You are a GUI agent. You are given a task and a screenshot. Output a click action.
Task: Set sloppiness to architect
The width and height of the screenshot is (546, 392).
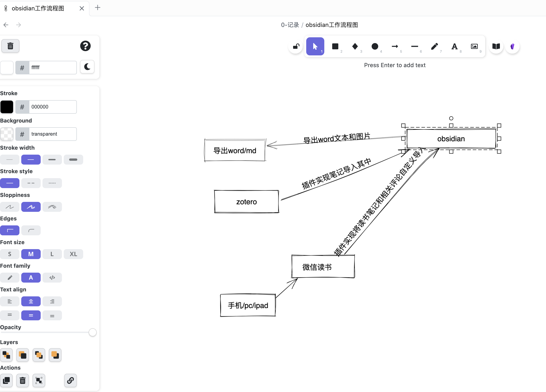(10, 207)
